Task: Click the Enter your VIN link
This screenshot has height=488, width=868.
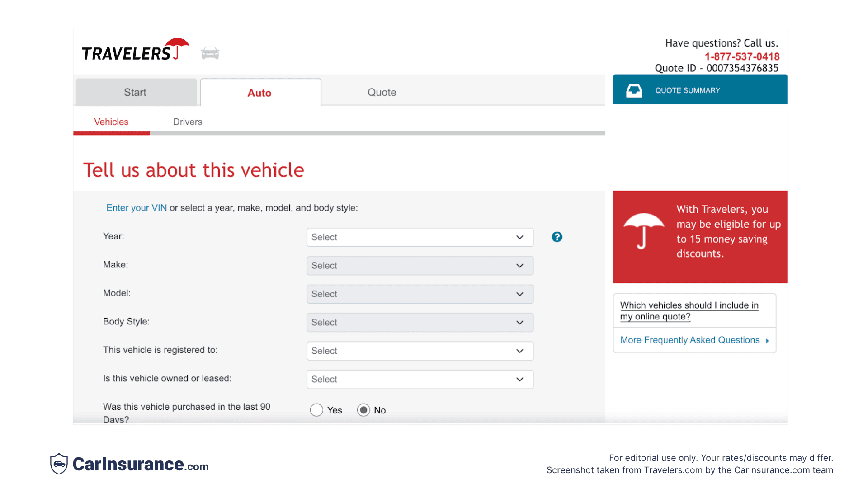Action: tap(136, 208)
